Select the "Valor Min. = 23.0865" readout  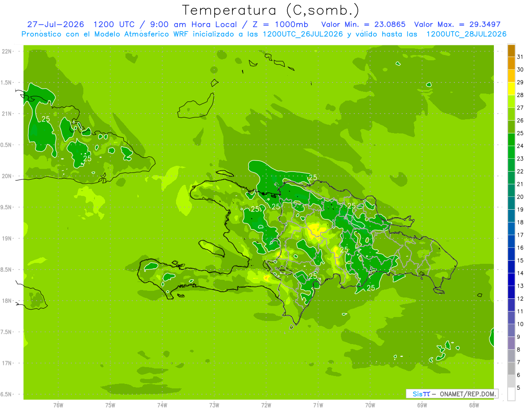(x=363, y=24)
